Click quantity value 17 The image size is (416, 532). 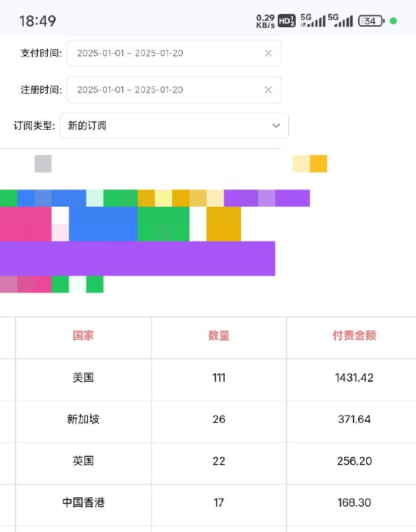219,503
